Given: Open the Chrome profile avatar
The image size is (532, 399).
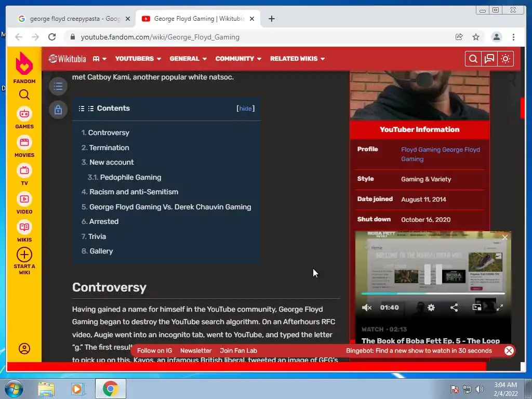Looking at the screenshot, I should (496, 37).
